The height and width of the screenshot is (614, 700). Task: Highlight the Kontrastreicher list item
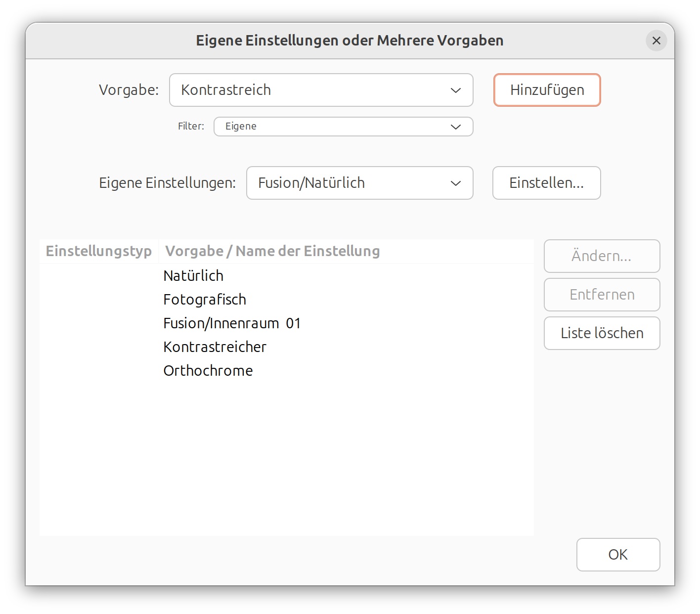point(215,347)
